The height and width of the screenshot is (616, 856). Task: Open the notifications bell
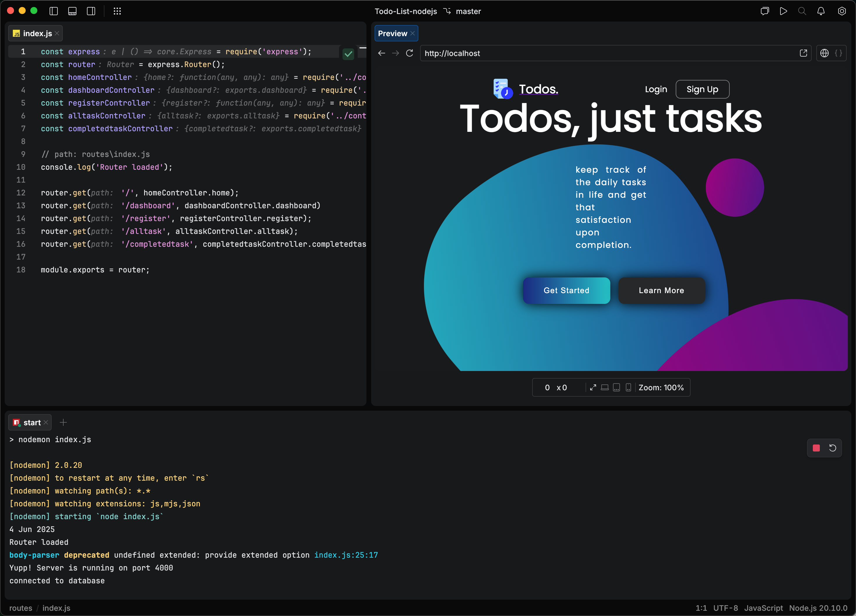pyautogui.click(x=821, y=11)
